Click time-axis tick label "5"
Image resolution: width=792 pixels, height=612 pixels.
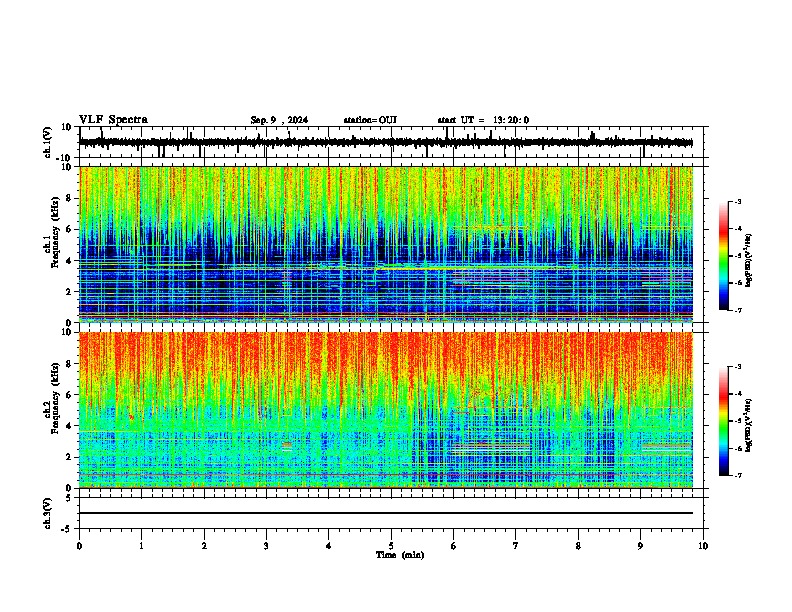(391, 546)
